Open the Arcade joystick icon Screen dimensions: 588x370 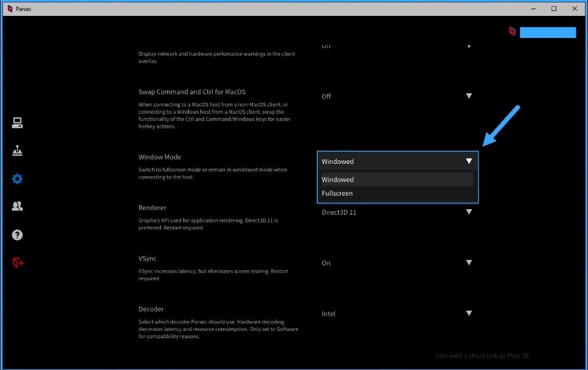[17, 151]
